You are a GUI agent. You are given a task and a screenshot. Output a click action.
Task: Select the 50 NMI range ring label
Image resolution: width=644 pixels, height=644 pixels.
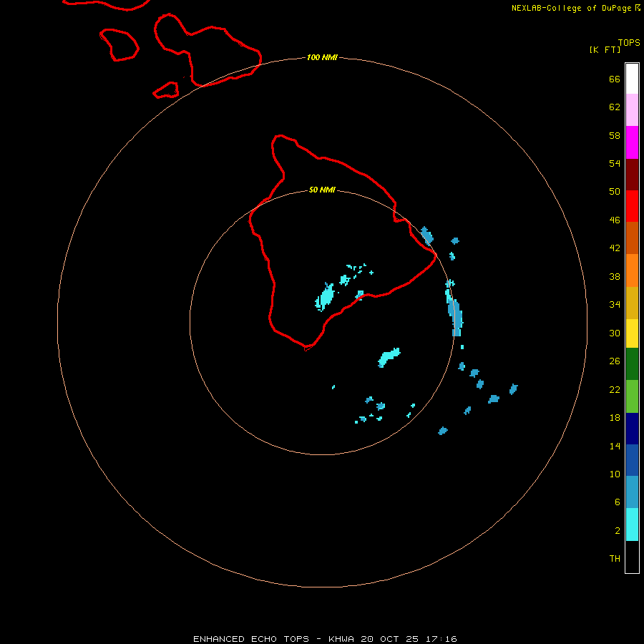[322, 190]
